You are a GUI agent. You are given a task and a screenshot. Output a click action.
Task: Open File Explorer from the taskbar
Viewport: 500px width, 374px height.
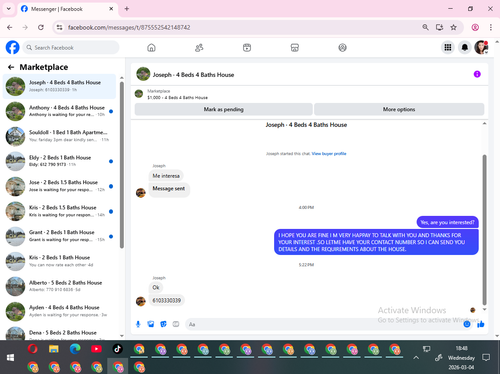[x=54, y=349]
